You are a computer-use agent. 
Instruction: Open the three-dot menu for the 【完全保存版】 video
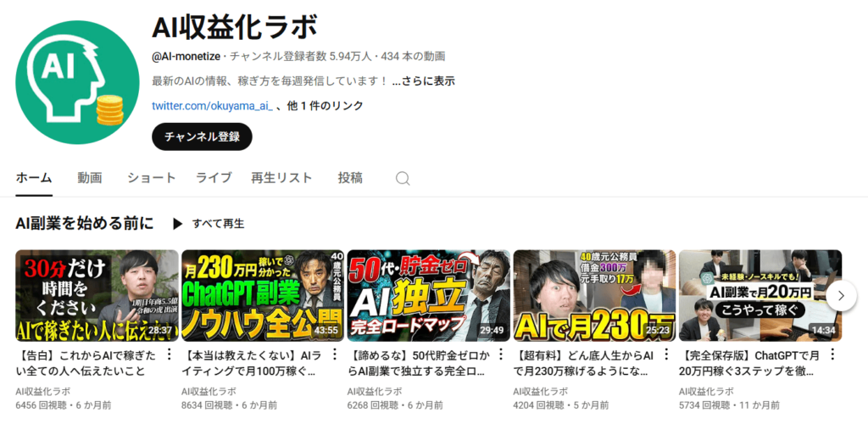(833, 354)
